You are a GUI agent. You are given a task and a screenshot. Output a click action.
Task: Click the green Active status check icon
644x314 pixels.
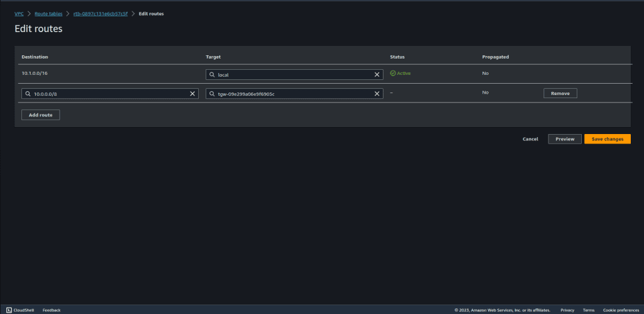click(392, 73)
